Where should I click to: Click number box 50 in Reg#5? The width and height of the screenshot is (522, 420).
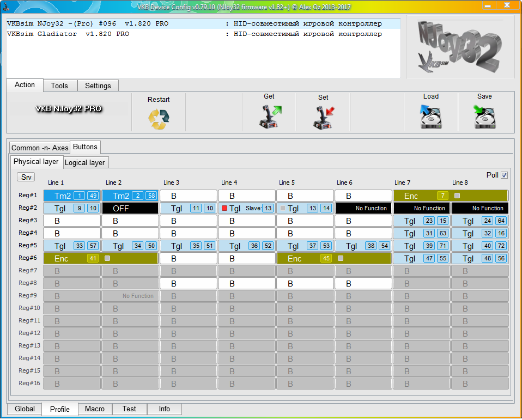pyautogui.click(x=151, y=246)
